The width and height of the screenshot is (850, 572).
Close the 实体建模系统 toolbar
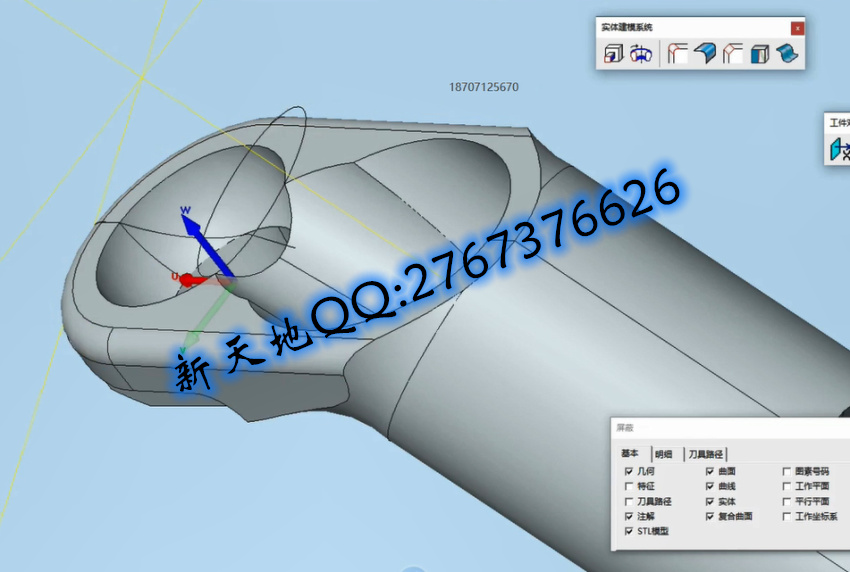click(797, 28)
